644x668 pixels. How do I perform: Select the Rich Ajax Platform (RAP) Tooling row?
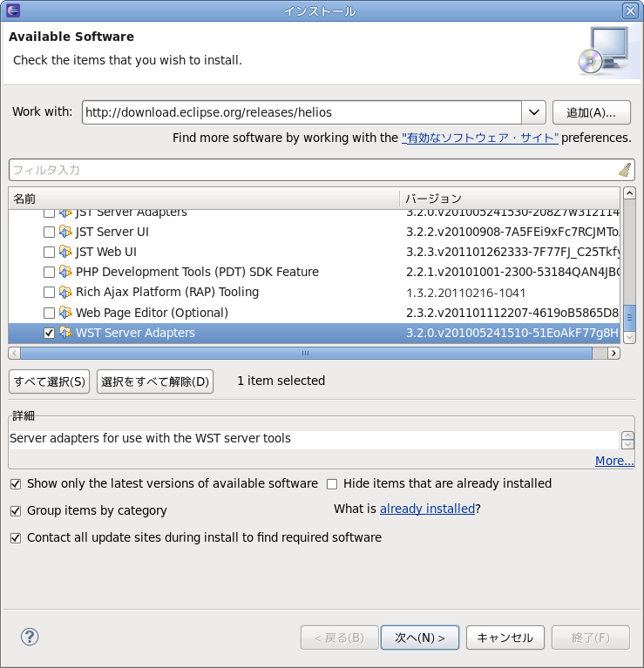click(314, 293)
